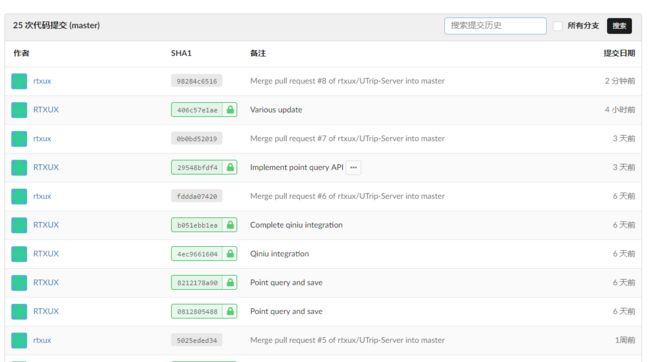
Task: Click the 'Qiniu integration' commit message
Action: pyautogui.click(x=279, y=254)
